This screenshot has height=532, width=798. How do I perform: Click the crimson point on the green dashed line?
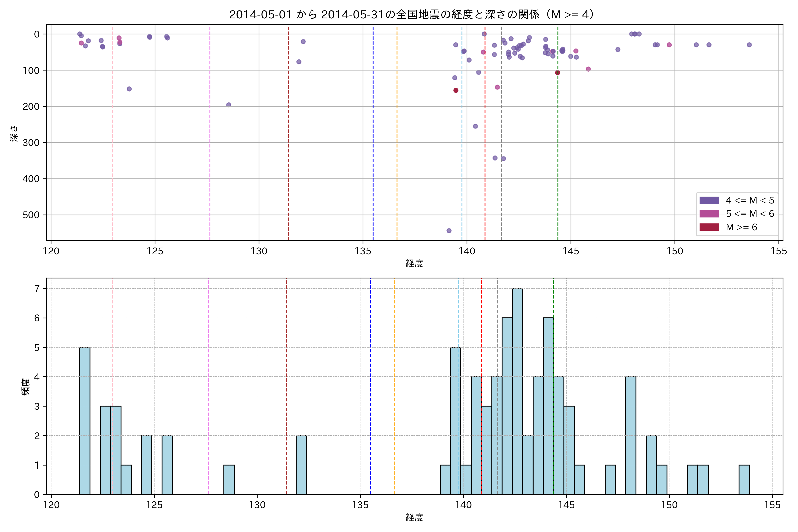point(557,73)
